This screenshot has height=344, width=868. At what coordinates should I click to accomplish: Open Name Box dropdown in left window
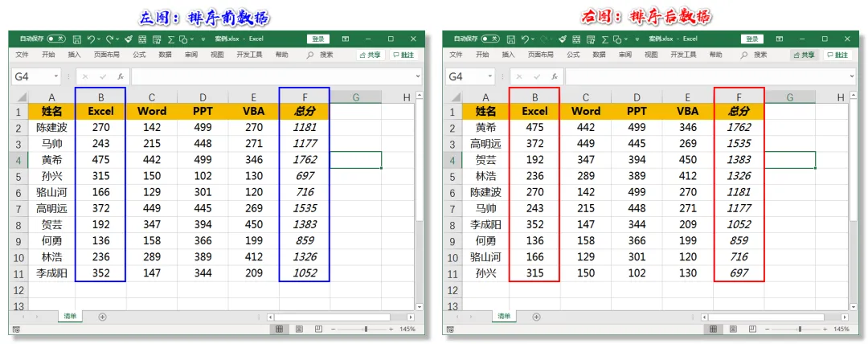click(56, 76)
